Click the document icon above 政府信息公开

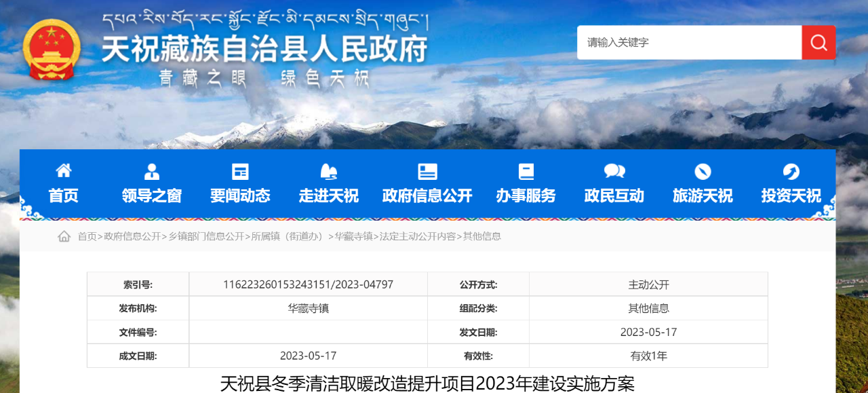427,171
